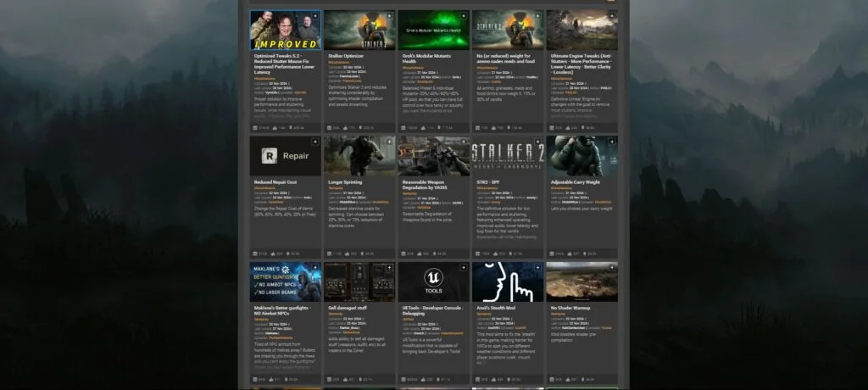Open No Shader Warmup title link
Viewport: 868px width, 390px height.
[x=570, y=308]
